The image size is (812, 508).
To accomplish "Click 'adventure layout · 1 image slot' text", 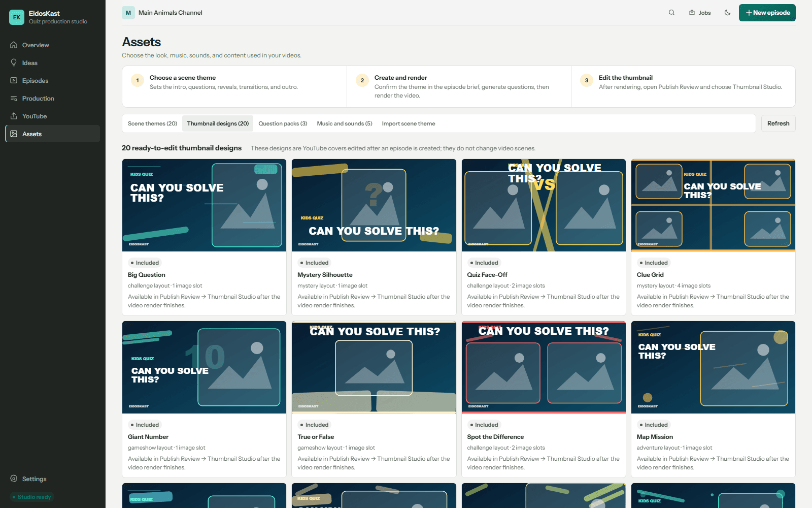I will [674, 448].
